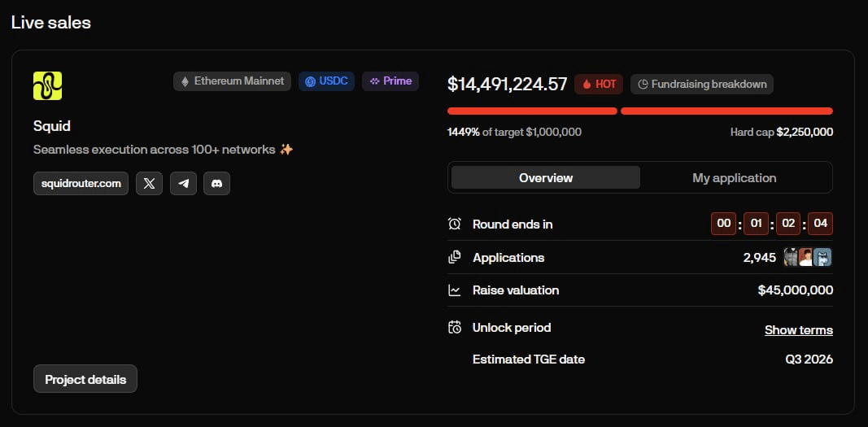
Task: Click the Raise valuation chart icon
Action: [x=455, y=290]
